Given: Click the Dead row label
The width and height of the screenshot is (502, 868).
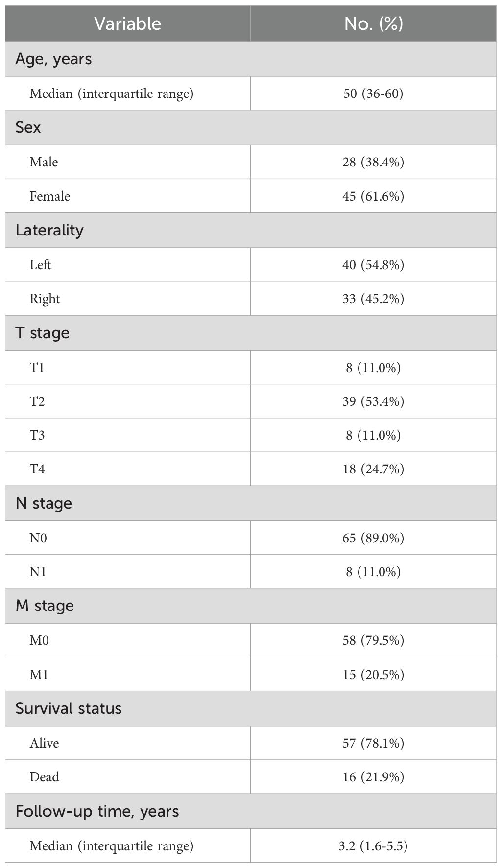Looking at the screenshot, I should point(44,777).
